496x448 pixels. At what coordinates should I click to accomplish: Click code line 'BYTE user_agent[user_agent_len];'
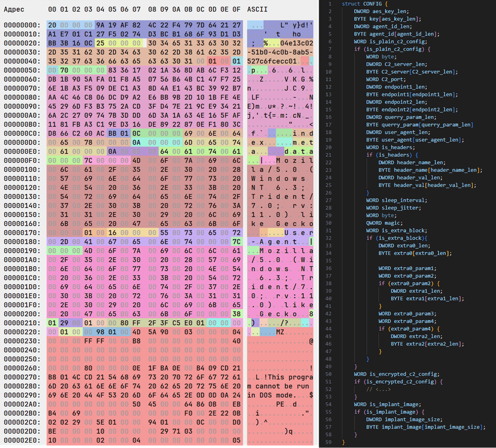415,140
